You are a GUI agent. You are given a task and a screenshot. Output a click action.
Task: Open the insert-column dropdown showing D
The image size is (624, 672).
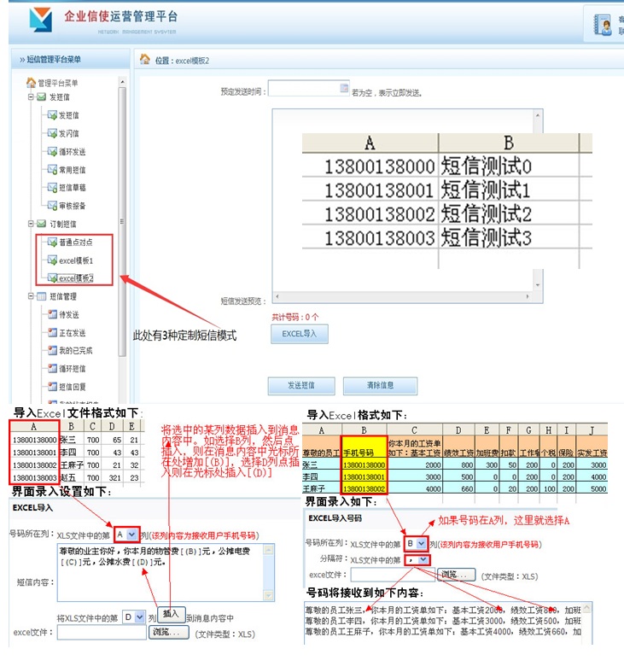tap(134, 617)
